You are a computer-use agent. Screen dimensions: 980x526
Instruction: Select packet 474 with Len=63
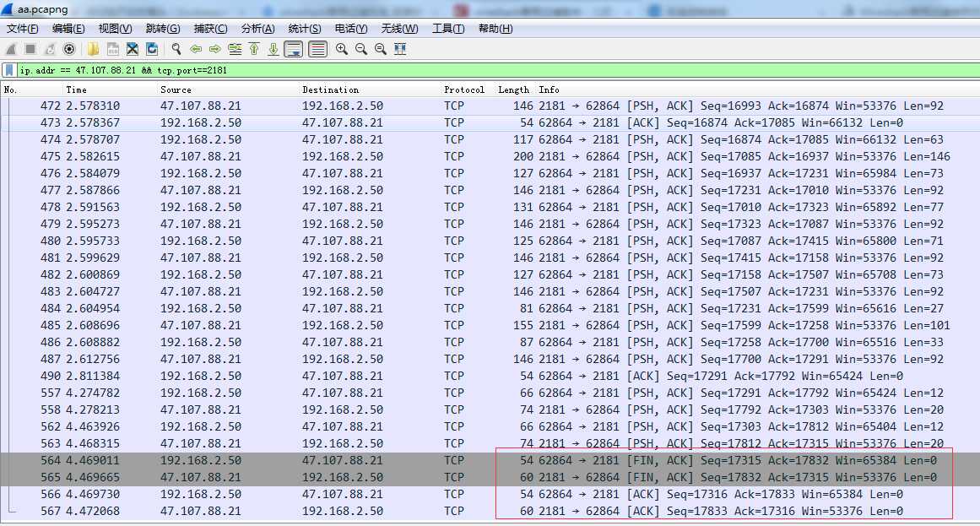490,139
